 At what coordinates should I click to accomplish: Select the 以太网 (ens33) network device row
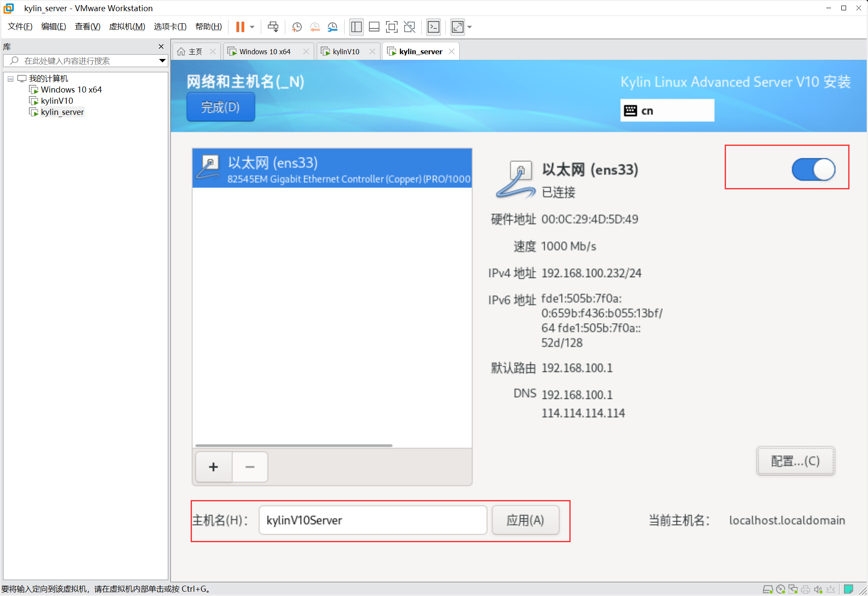point(332,168)
